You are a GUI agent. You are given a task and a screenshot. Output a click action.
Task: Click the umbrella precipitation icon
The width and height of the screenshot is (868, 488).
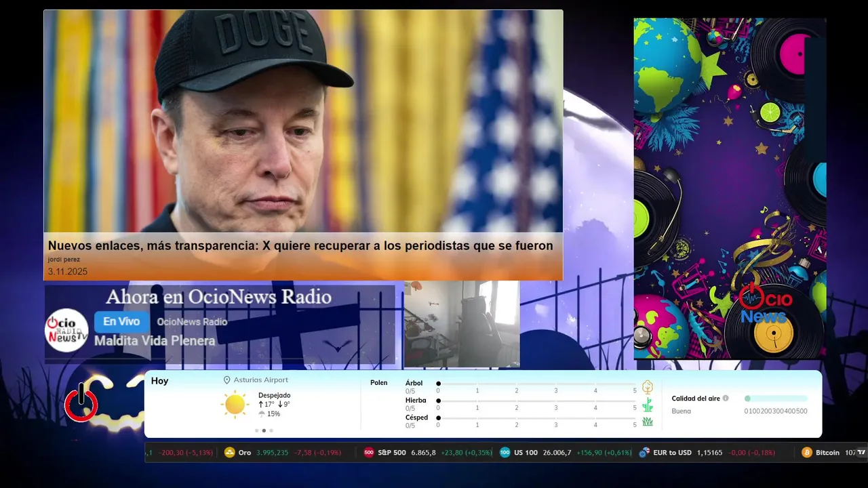[262, 414]
